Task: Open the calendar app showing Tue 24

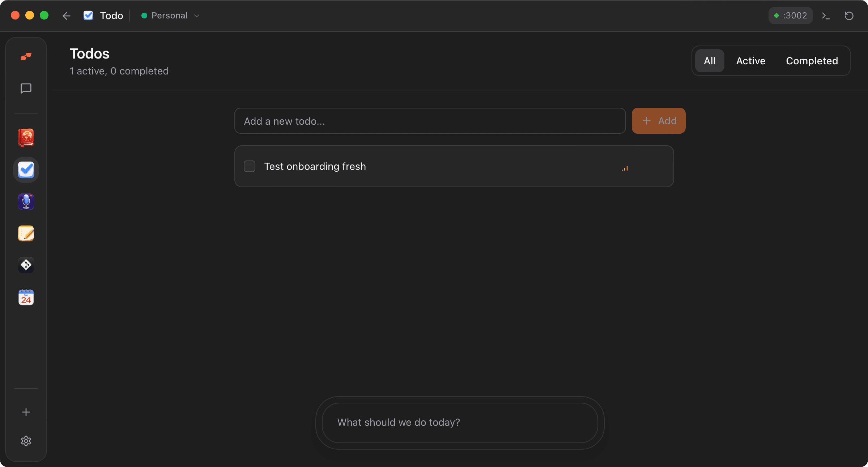Action: tap(26, 297)
